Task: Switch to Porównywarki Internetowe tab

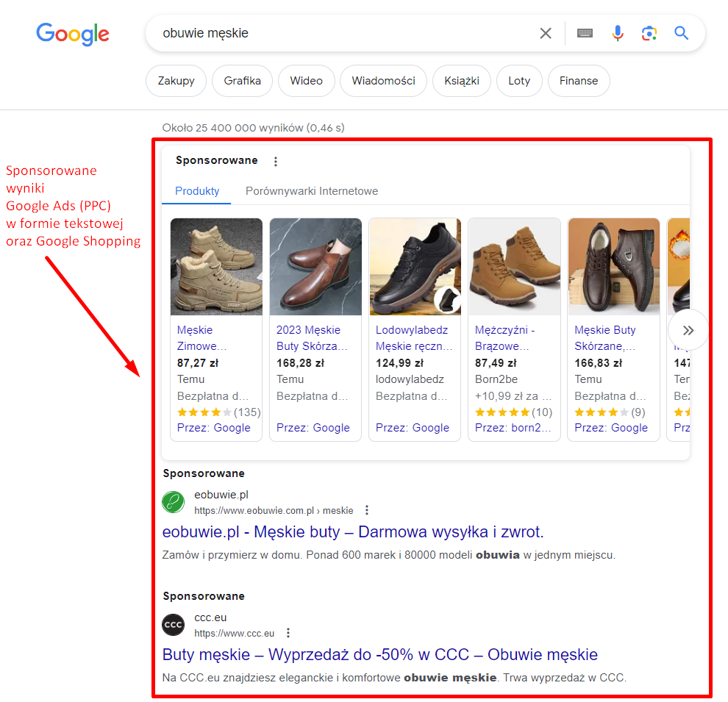Action: 312,191
